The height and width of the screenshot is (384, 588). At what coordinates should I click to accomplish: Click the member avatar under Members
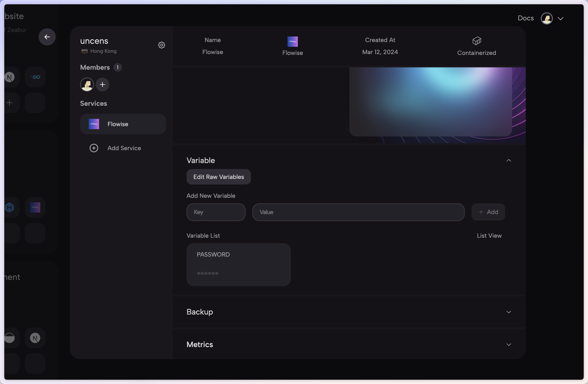click(87, 85)
